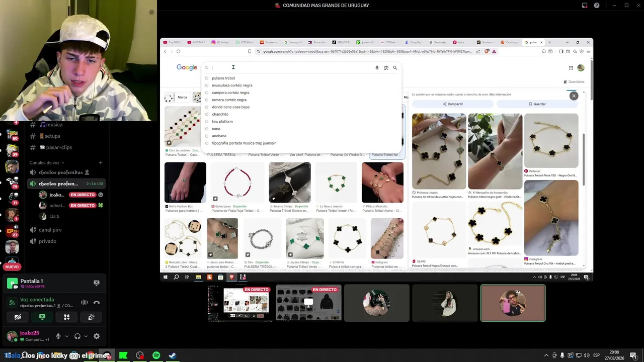Watch joako stream EN DIRECTO badge
This screenshot has width=644, height=362.
[x=83, y=195]
